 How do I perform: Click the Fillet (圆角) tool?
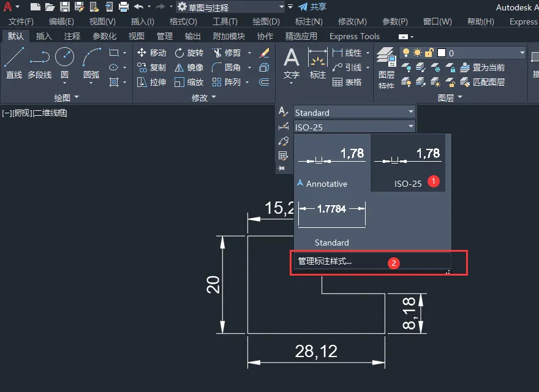[227, 67]
